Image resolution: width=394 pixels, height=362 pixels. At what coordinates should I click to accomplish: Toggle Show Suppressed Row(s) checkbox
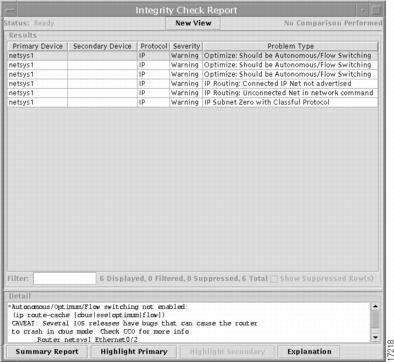[x=274, y=279]
